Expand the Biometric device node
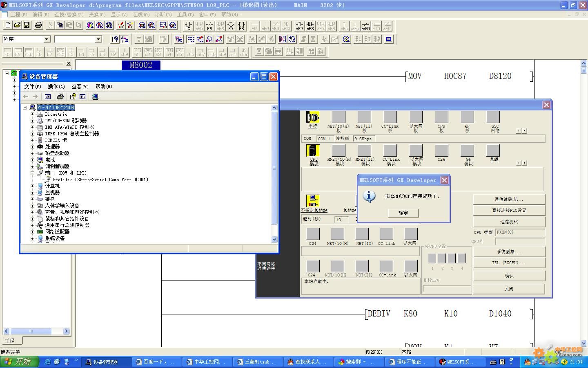This screenshot has height=368, width=588. coord(33,114)
